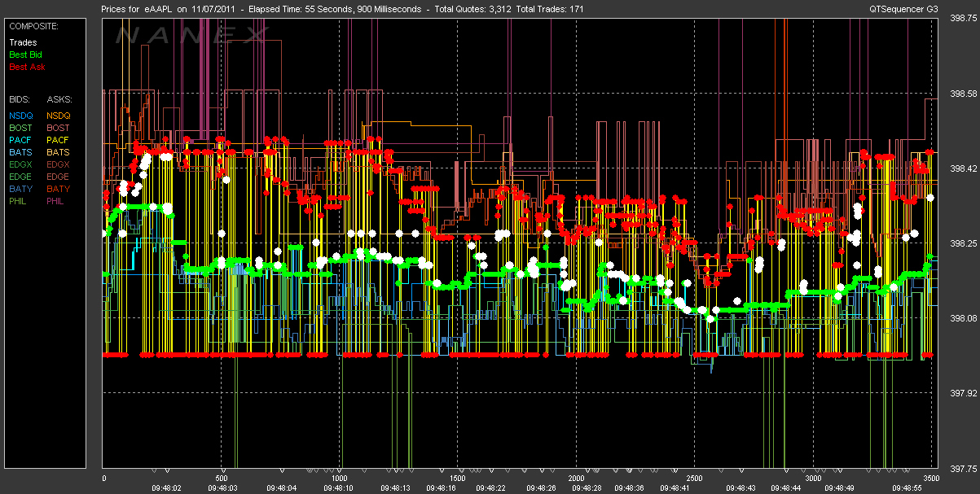980x494 pixels.
Task: Select NSDQ under the BIDS heading
Action: tap(21, 116)
